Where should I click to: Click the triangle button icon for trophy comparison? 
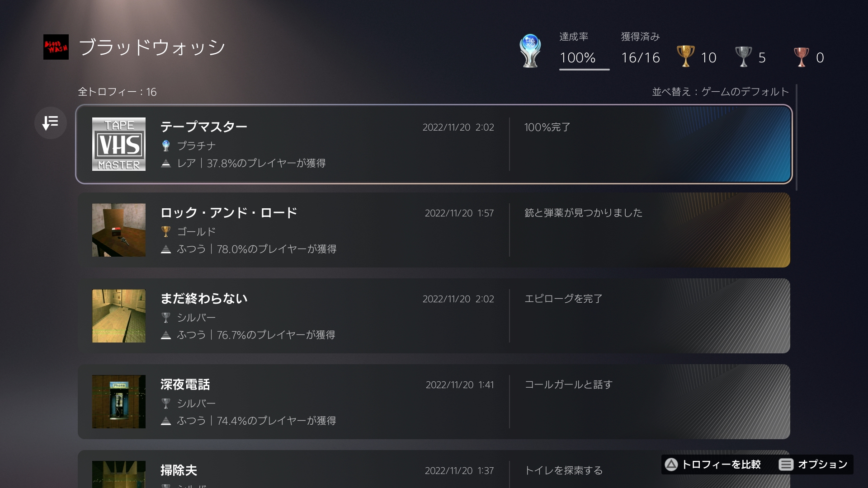(671, 465)
